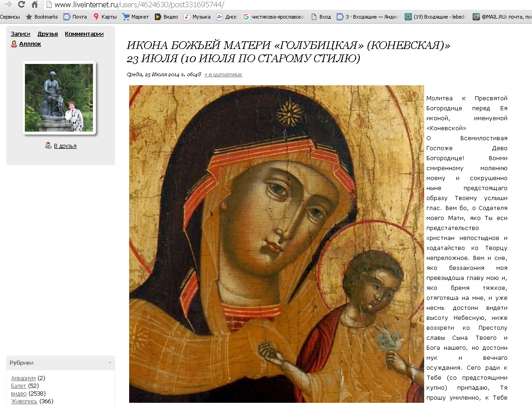The width and height of the screenshot is (532, 406).
Task: Click the forward navigation arrow
Action: click(x=8, y=5)
